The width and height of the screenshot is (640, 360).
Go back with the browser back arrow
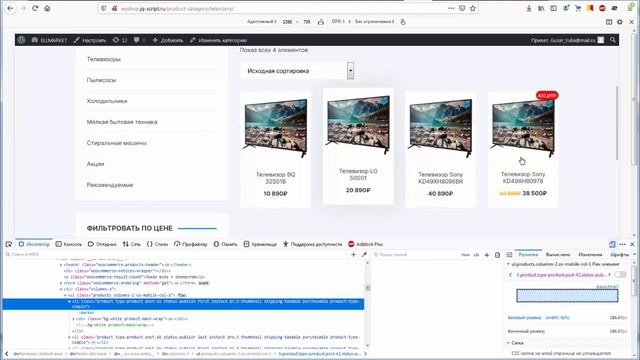11,8
